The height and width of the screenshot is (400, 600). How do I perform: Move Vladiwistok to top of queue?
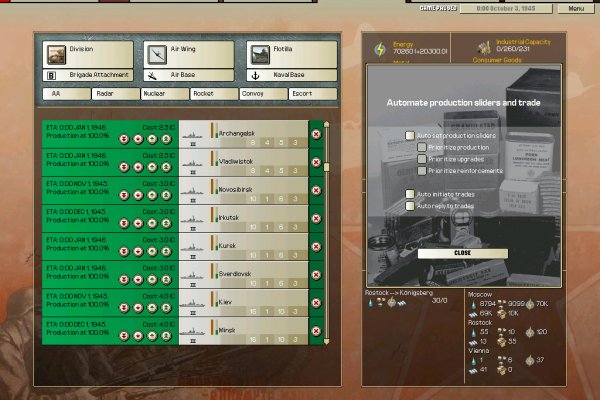(166, 167)
